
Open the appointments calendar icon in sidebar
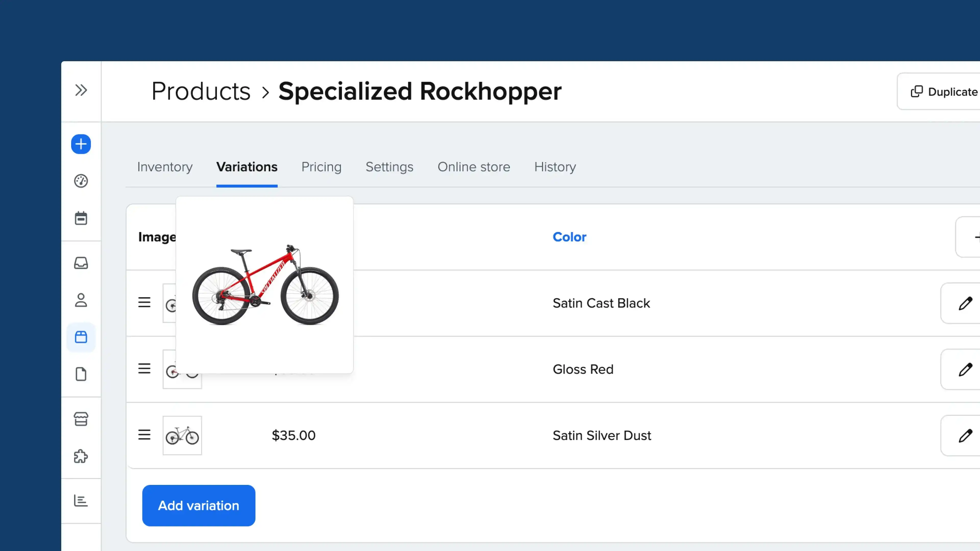point(81,218)
